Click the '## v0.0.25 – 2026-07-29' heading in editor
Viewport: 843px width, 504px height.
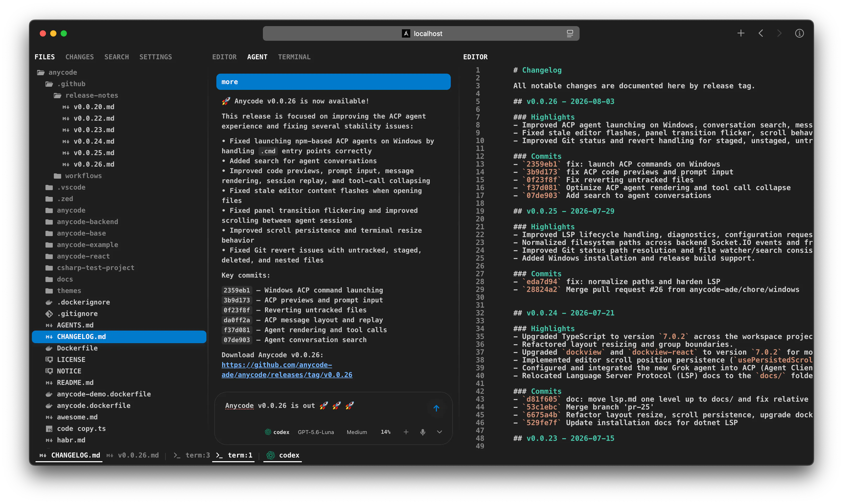(564, 211)
